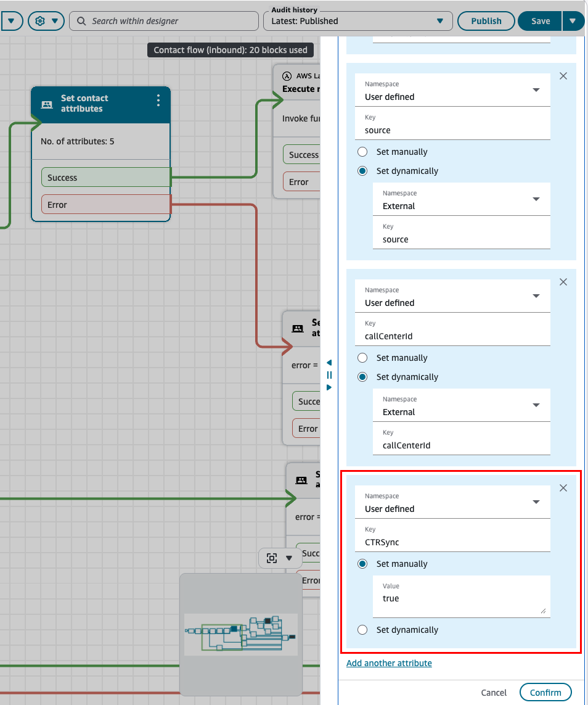Open Audit history dropdown
The width and height of the screenshot is (588, 705).
point(357,21)
